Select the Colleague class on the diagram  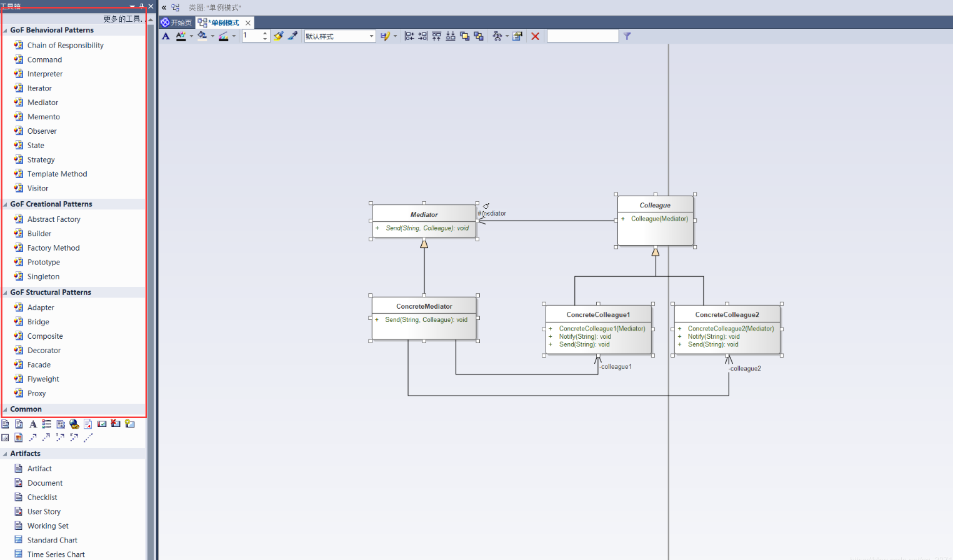click(x=655, y=221)
